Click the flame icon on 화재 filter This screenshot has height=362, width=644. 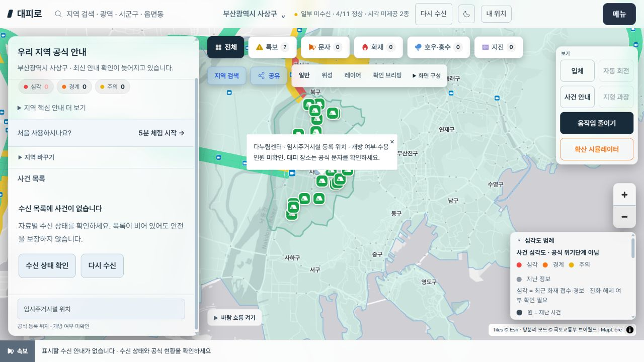coord(365,47)
